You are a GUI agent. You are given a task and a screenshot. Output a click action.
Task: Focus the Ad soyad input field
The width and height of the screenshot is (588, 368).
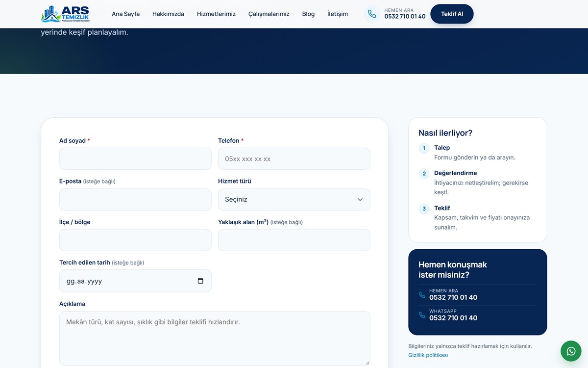click(x=135, y=159)
